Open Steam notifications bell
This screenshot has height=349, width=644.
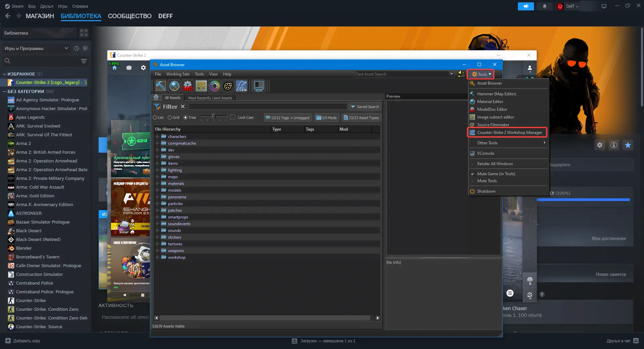[545, 6]
